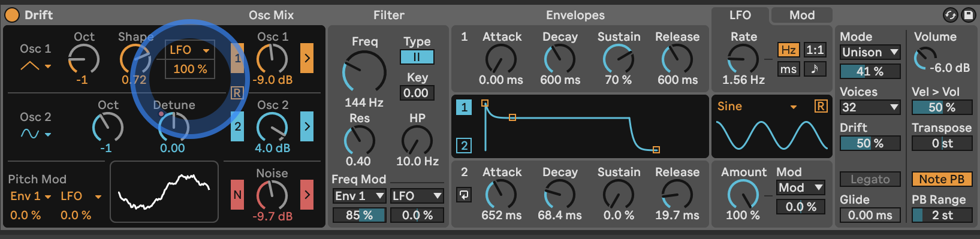Open the Pitch Mod LFO source dropdown

(x=81, y=196)
